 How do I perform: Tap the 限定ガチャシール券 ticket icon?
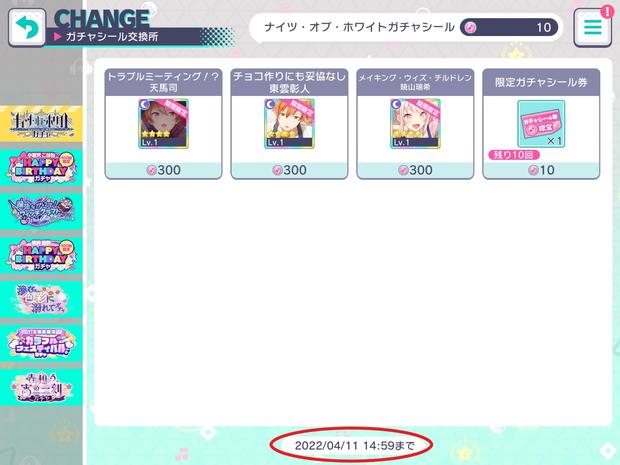point(541,124)
